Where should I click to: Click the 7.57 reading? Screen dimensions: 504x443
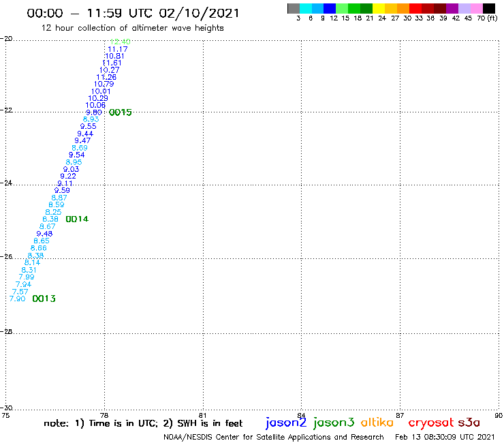20,292
